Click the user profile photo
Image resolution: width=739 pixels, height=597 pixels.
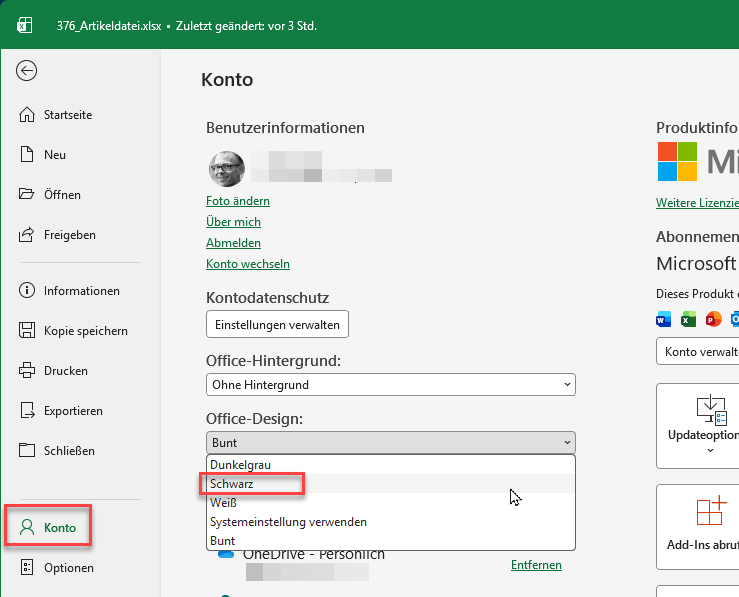(x=225, y=168)
